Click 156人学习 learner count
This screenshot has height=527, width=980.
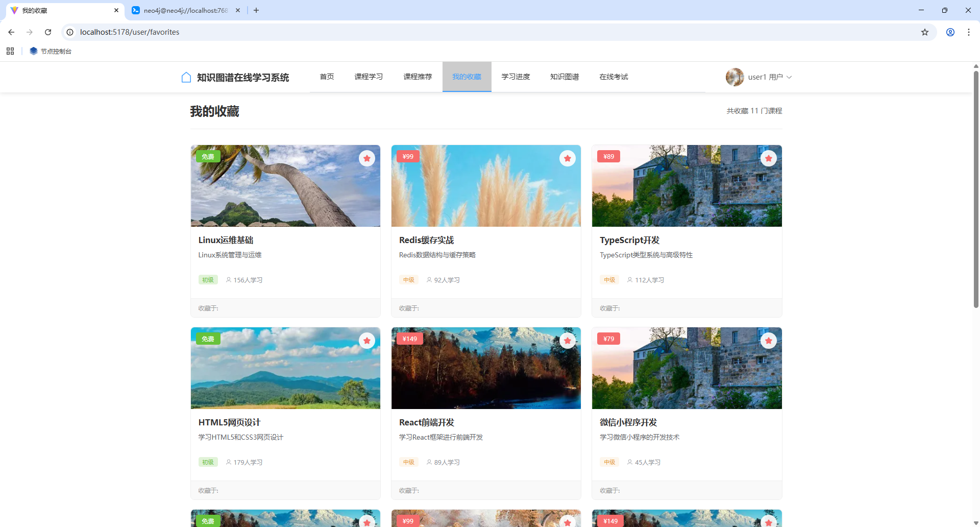[244, 280]
